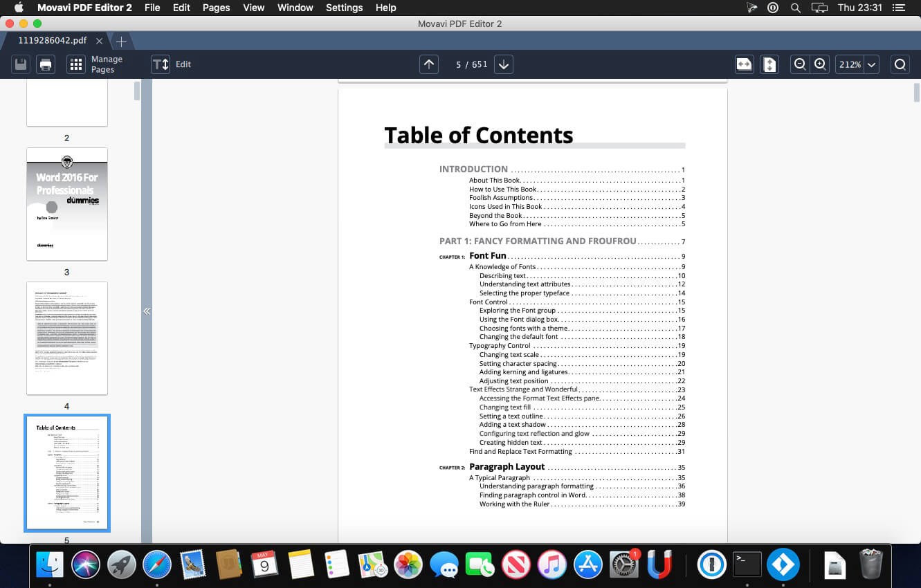Open Safari from the Dock
The image size is (921, 588).
coord(157,564)
